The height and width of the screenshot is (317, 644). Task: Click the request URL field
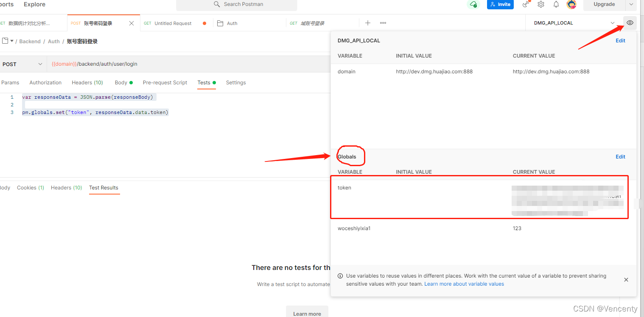tap(189, 64)
